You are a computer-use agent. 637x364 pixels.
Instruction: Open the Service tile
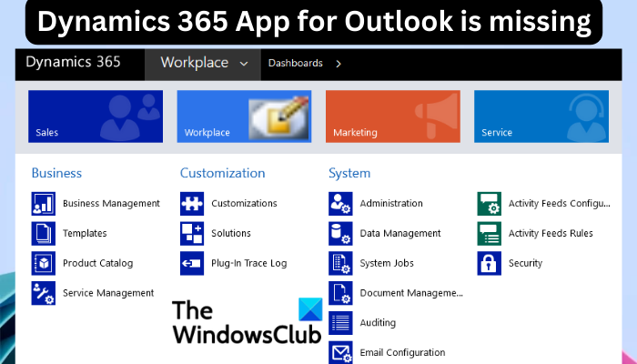(541, 116)
